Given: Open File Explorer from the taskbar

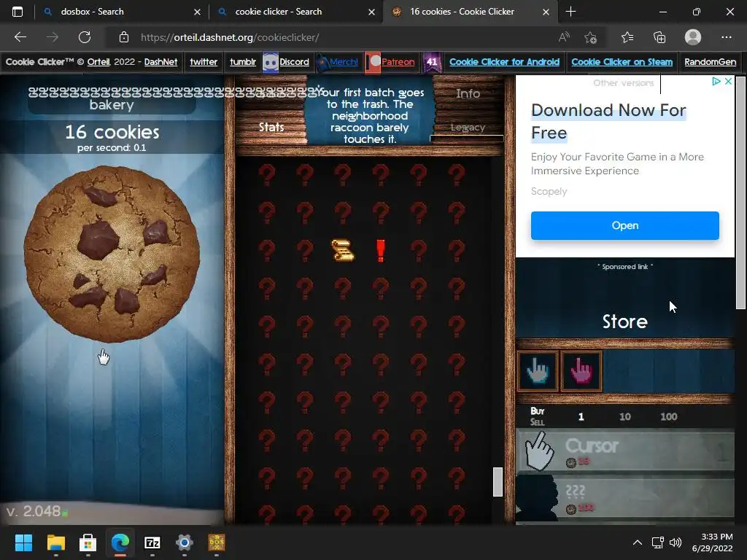Looking at the screenshot, I should pyautogui.click(x=55, y=542).
